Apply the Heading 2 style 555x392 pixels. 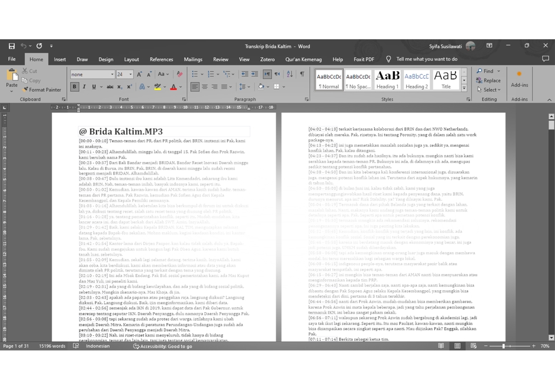417,80
